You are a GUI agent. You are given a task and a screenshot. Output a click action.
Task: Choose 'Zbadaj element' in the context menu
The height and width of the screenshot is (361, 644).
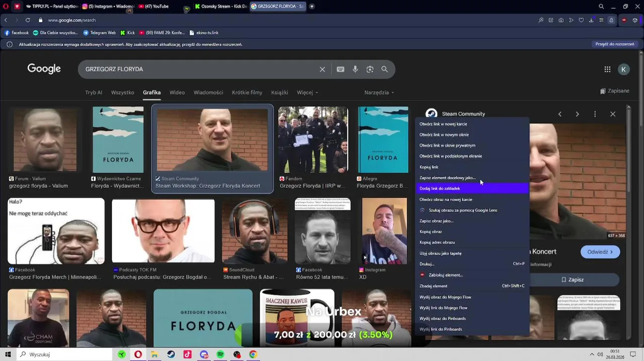[472, 286]
